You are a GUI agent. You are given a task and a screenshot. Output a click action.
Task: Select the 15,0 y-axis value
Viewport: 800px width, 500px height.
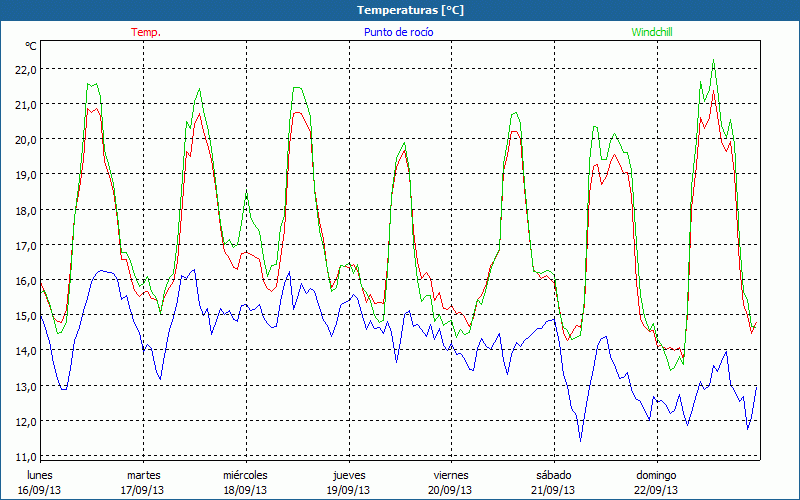click(x=25, y=315)
